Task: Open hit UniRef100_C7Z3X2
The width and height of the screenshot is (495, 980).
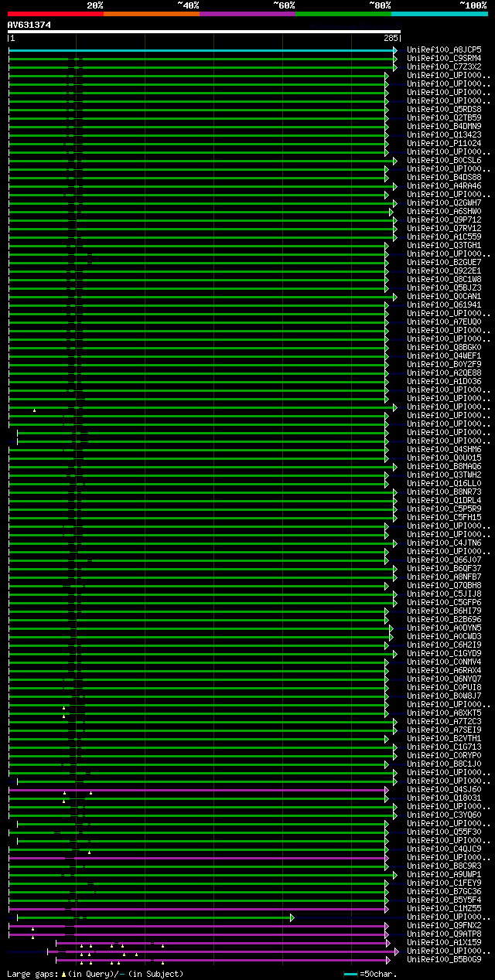Action: [x=444, y=66]
